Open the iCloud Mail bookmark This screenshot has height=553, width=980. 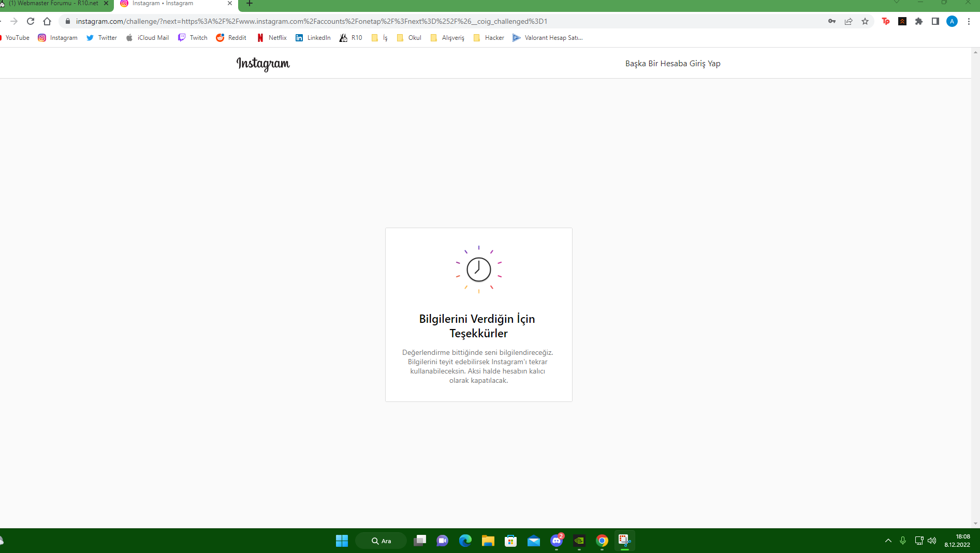click(148, 38)
